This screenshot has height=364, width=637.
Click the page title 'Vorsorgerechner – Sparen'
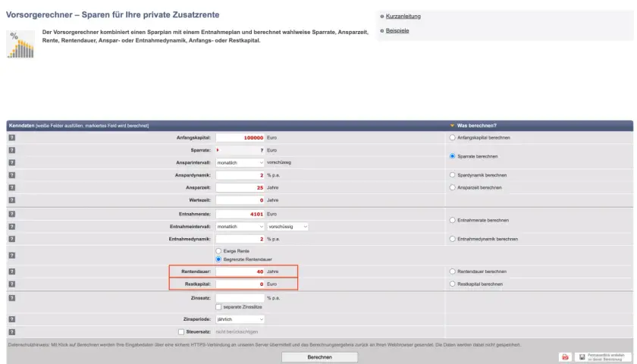(x=112, y=14)
